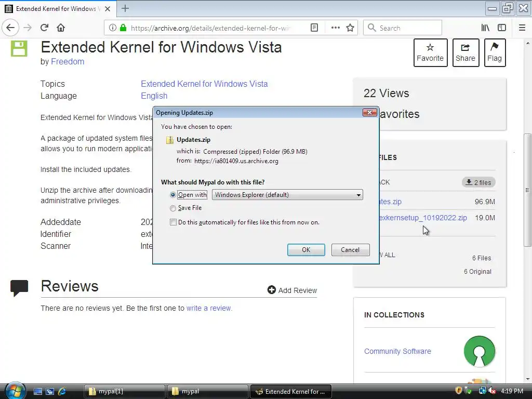
Task: Flag this archive item
Action: coord(495,52)
